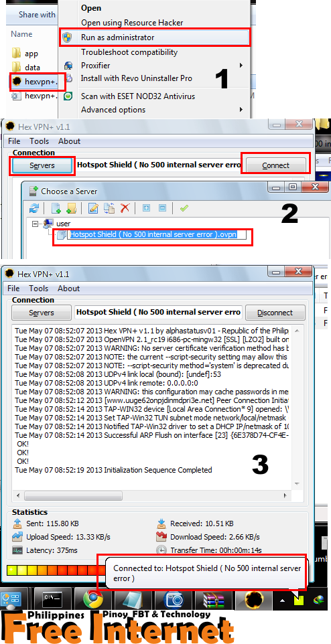Click the 'Sent: 115.80 KB' statistic

52,524
